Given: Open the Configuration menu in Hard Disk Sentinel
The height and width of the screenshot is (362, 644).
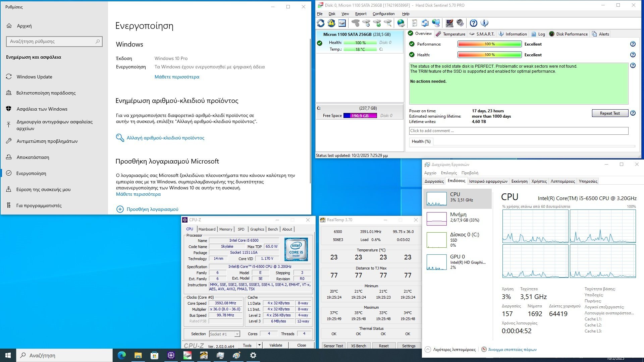Looking at the screenshot, I should coord(383,14).
